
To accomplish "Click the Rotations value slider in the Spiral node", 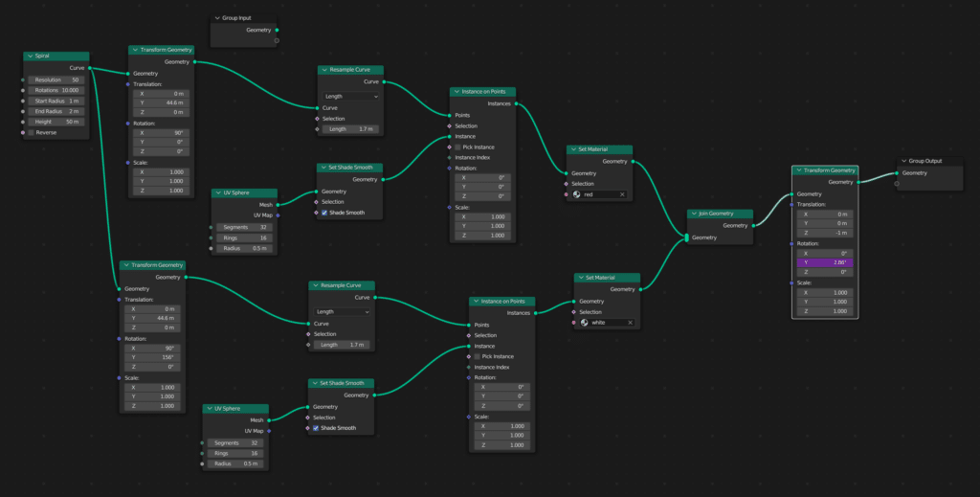I will pos(56,90).
